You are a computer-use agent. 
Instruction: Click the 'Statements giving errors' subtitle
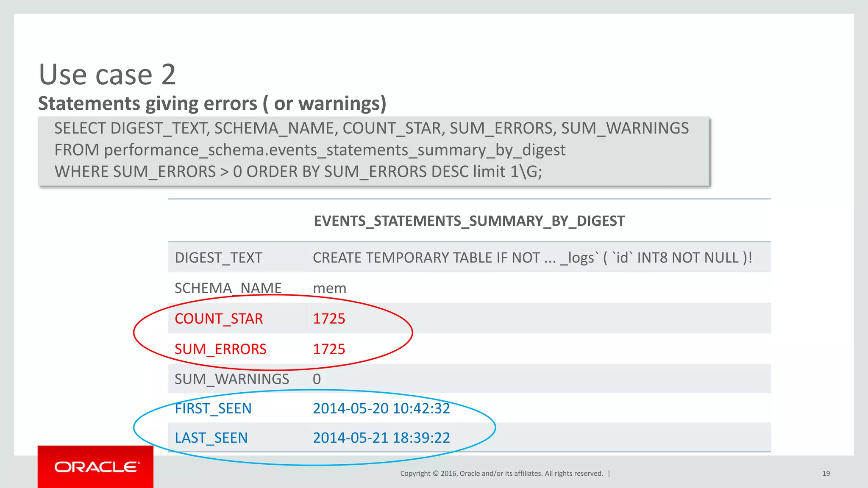point(212,103)
